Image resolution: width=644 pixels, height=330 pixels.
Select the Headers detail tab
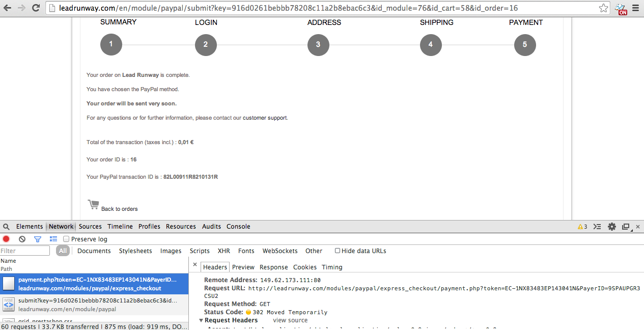point(215,267)
